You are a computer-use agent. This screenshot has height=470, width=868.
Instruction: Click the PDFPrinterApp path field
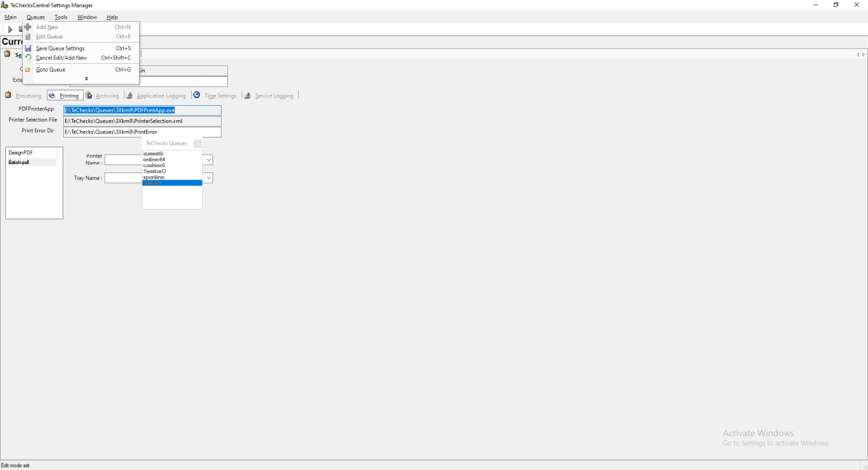[x=142, y=110]
